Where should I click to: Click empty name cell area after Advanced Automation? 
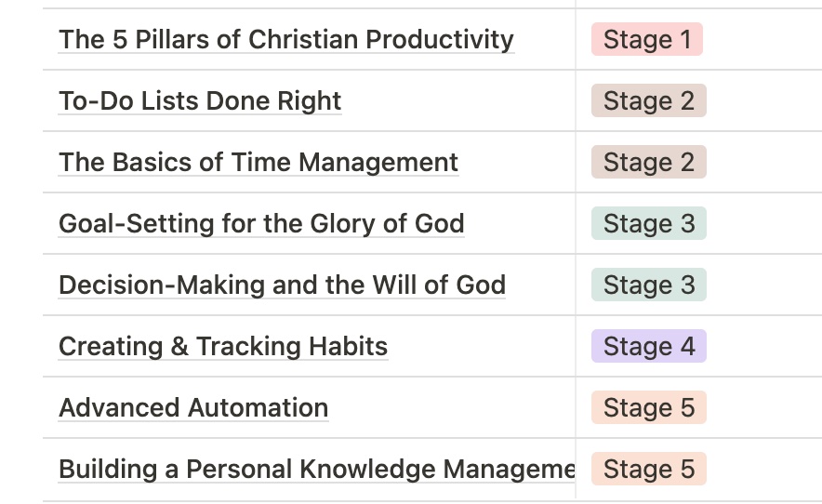(452, 407)
